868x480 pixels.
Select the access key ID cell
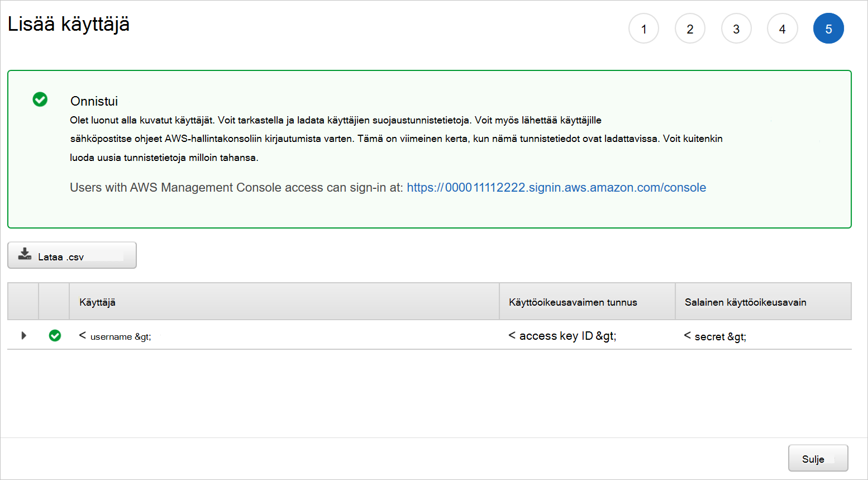click(562, 336)
